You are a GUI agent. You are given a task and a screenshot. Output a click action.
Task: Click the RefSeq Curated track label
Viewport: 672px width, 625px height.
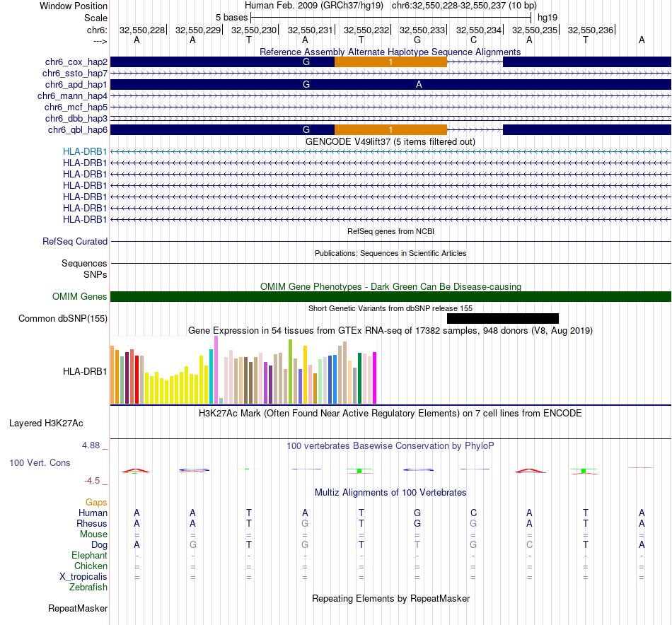[x=74, y=242]
